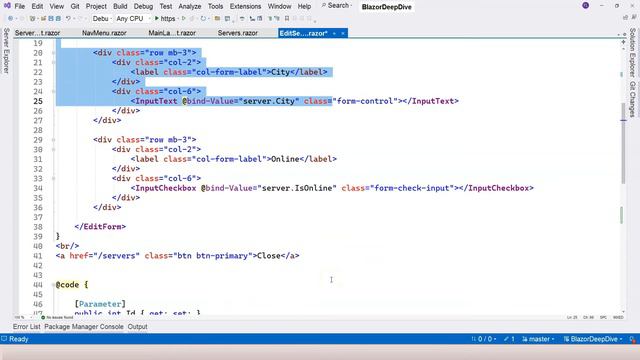Open the Extensions menu
This screenshot has height=360, width=640.
[245, 6]
